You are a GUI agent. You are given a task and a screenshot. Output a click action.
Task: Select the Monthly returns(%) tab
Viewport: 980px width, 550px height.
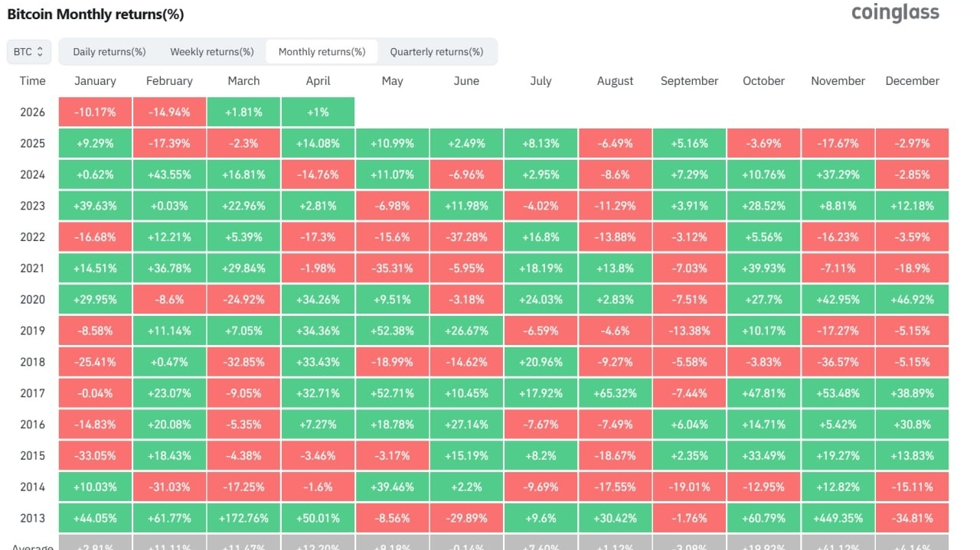322,52
